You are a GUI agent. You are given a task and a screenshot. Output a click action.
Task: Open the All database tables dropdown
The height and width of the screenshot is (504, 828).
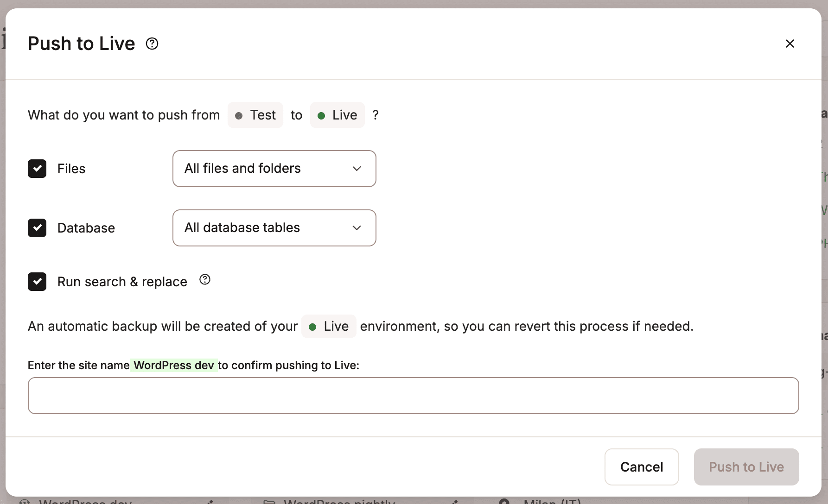pos(274,228)
